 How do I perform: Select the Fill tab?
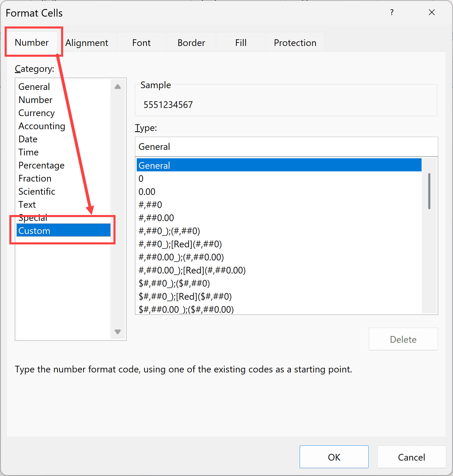[241, 43]
